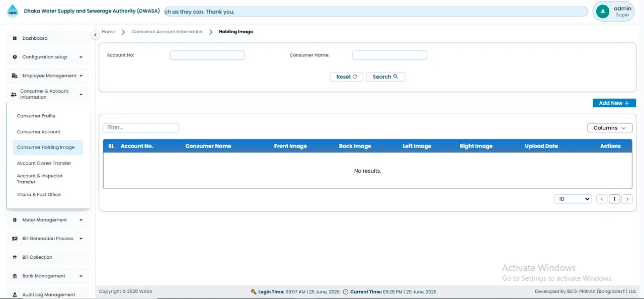Image resolution: width=644 pixels, height=299 pixels.
Task: Click the DWASA water drop logo
Action: pos(13,11)
